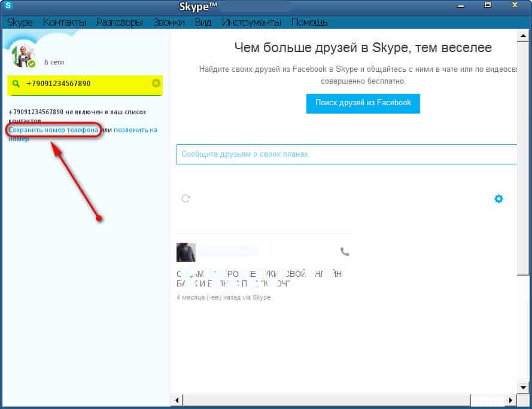The height and width of the screenshot is (409, 532).
Task: Click the horizontal scrollbar left arrow
Action: pos(177,400)
